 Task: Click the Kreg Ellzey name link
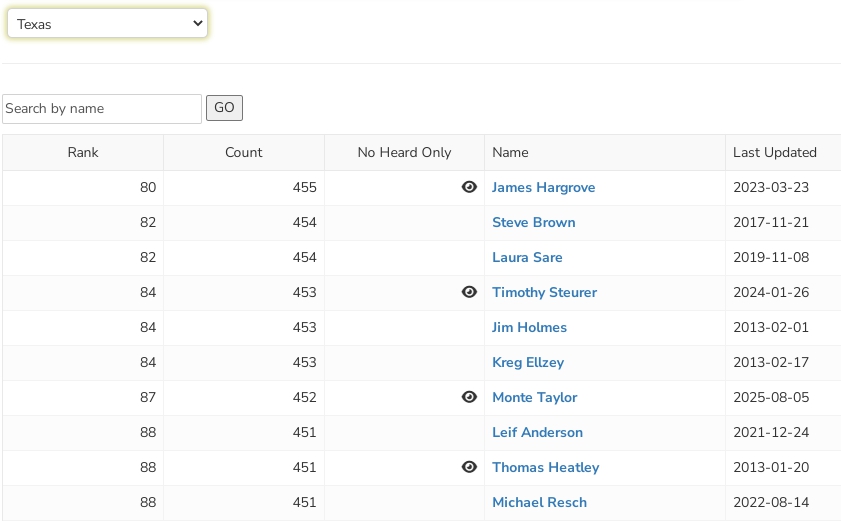coord(528,363)
